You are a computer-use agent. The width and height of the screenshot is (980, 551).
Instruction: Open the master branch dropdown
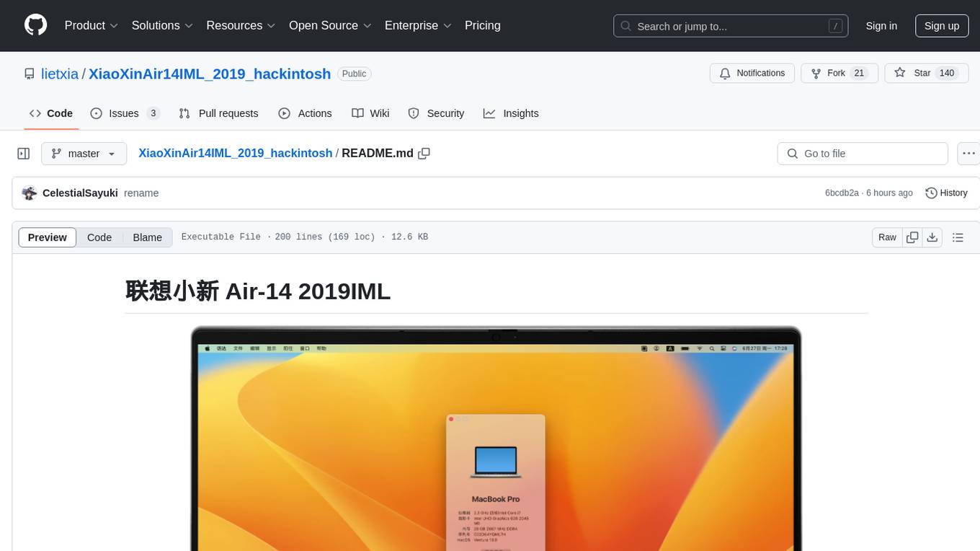click(x=84, y=154)
